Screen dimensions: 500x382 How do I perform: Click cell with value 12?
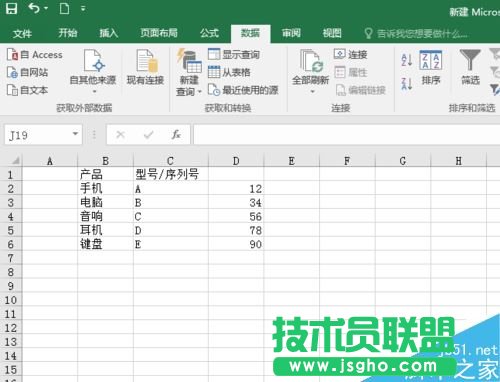point(236,188)
